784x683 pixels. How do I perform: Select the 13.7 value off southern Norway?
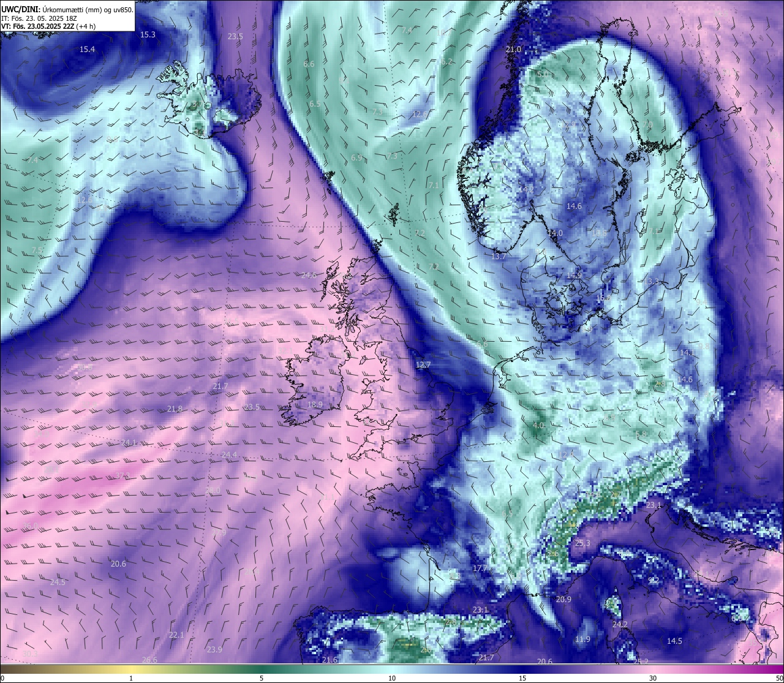click(x=499, y=257)
